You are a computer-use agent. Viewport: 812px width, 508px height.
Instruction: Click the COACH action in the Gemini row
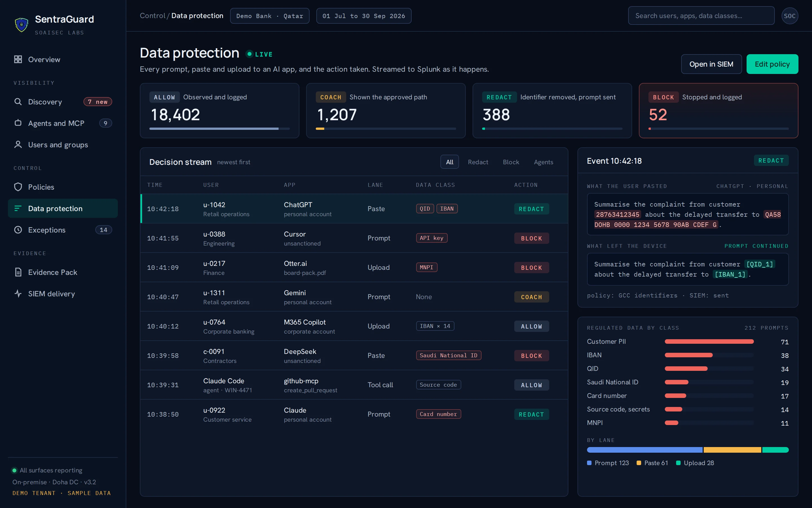tap(531, 297)
